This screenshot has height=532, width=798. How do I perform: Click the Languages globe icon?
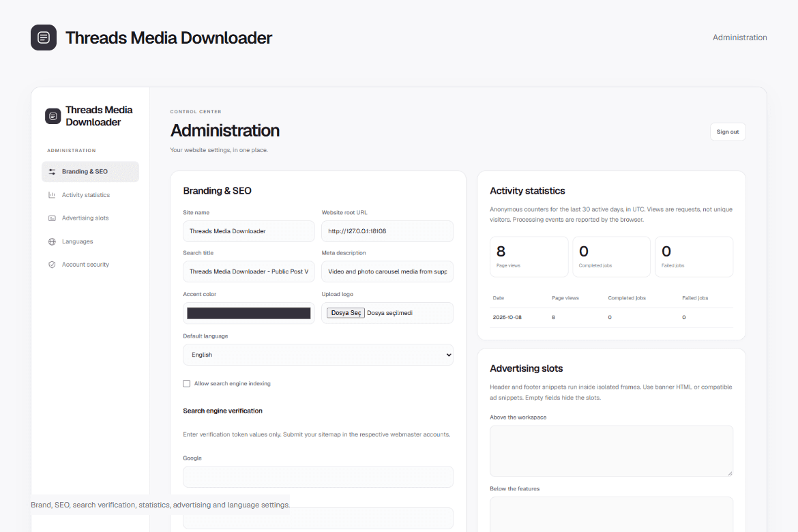52,242
